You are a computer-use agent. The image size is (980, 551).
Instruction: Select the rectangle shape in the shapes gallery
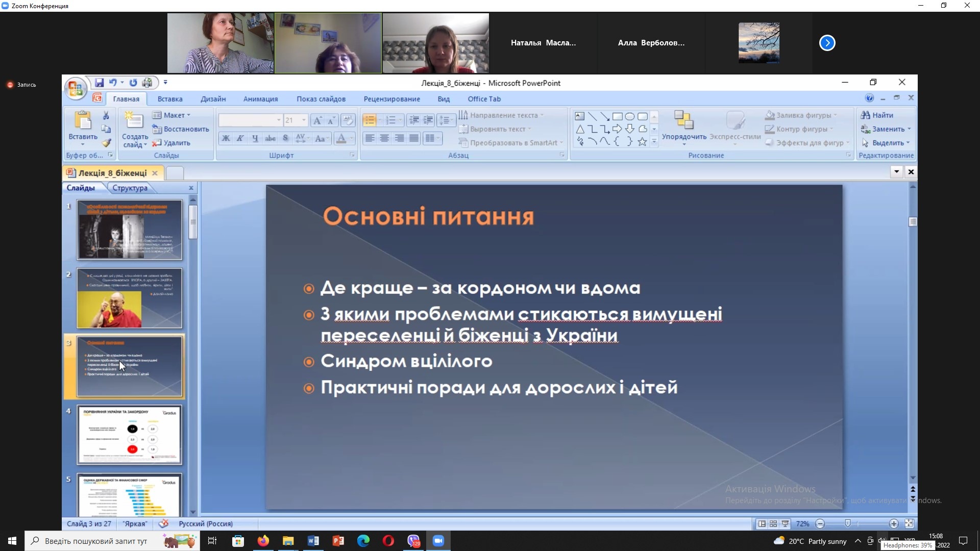pos(617,116)
